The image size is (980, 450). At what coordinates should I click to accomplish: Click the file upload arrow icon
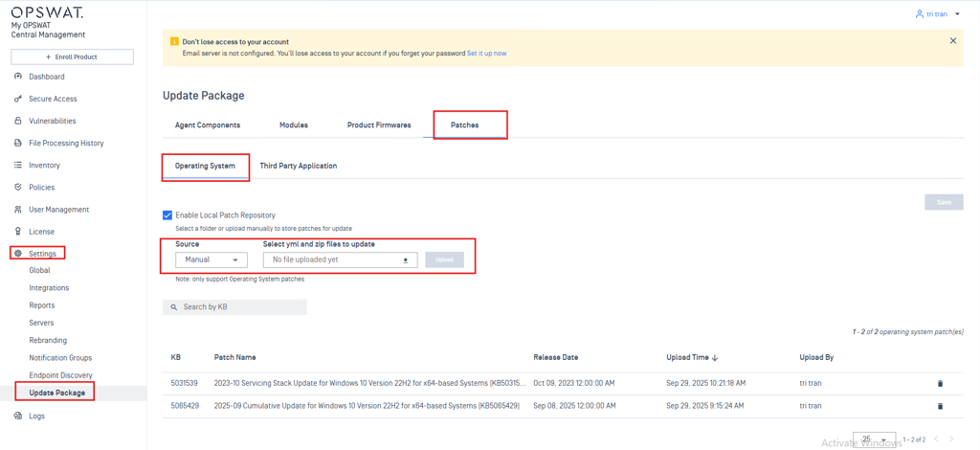point(405,260)
